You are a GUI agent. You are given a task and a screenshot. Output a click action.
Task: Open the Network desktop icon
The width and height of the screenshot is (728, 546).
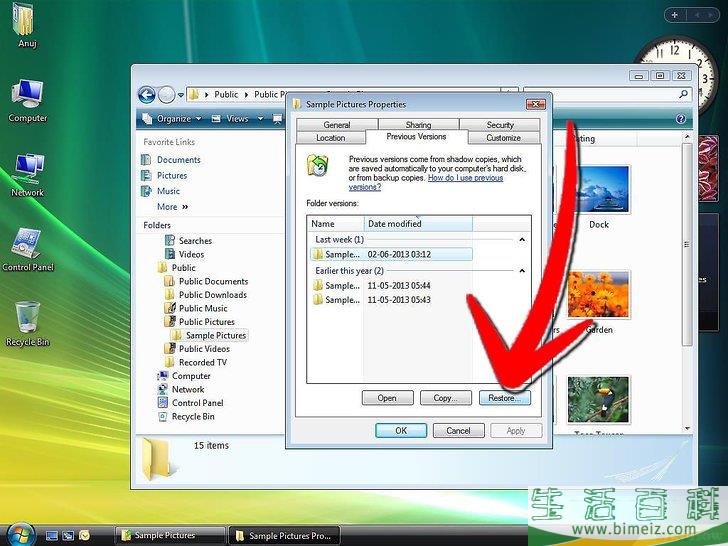[x=27, y=175]
